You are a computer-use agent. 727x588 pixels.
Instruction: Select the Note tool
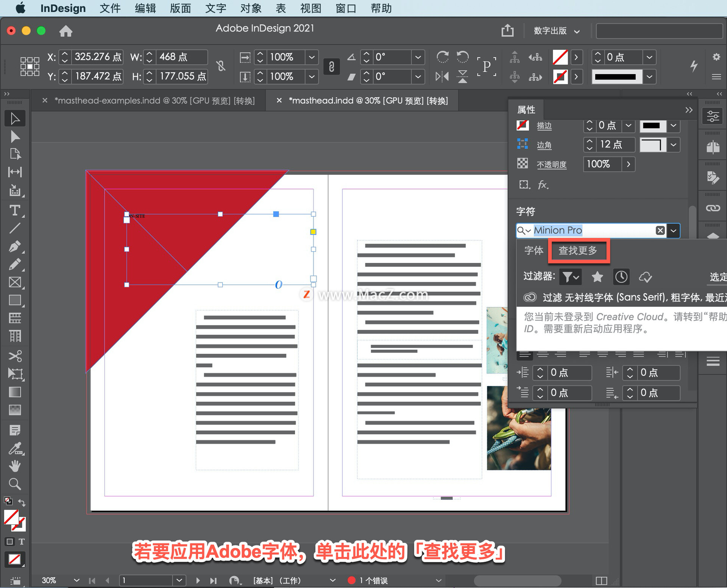[15, 430]
